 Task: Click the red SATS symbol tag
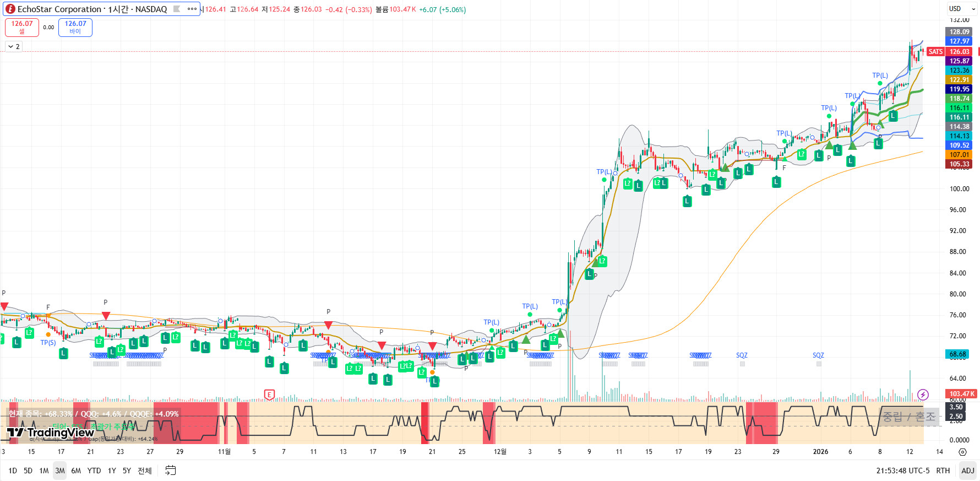coord(935,52)
